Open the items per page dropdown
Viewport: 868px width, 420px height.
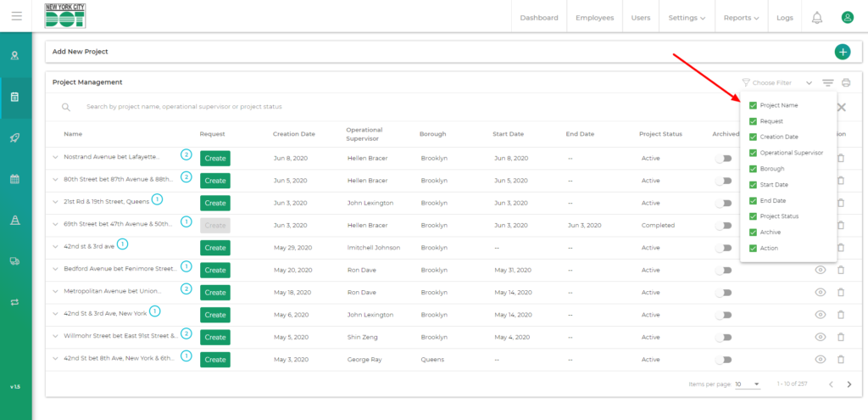click(x=748, y=384)
